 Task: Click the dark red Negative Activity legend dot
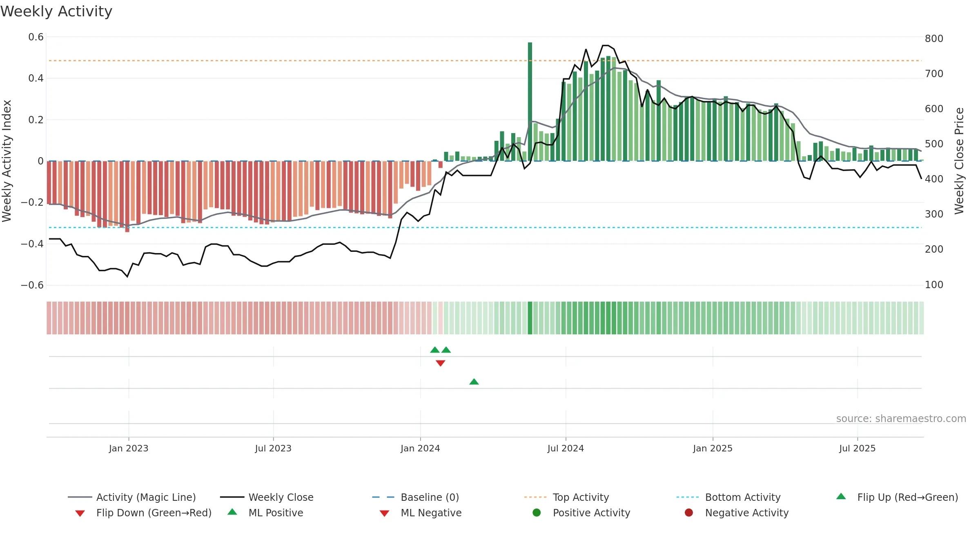pos(689,513)
